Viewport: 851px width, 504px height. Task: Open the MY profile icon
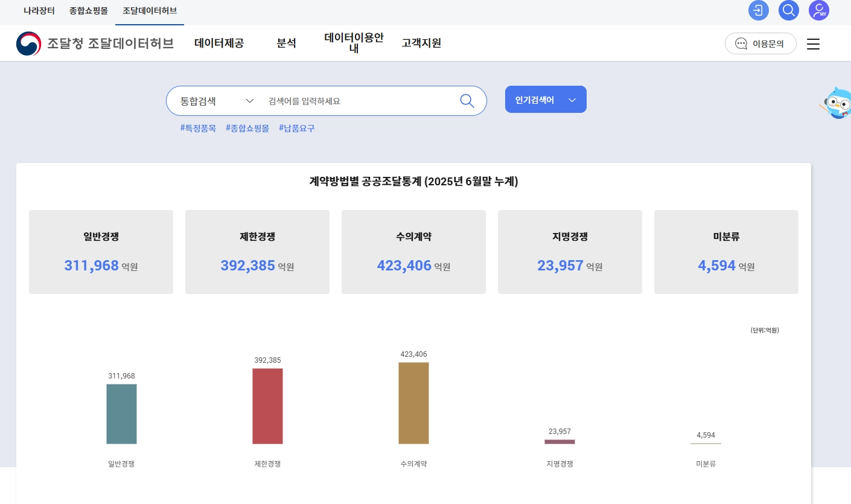pos(819,10)
